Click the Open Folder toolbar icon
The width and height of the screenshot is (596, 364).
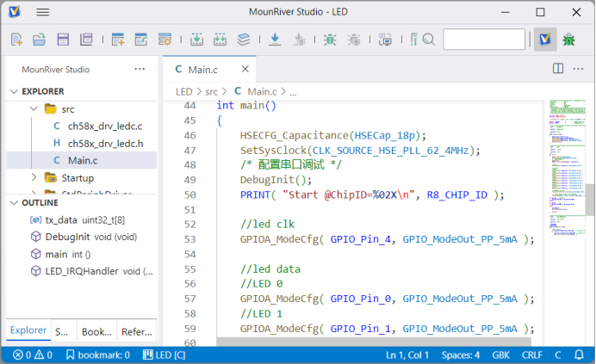click(x=39, y=40)
